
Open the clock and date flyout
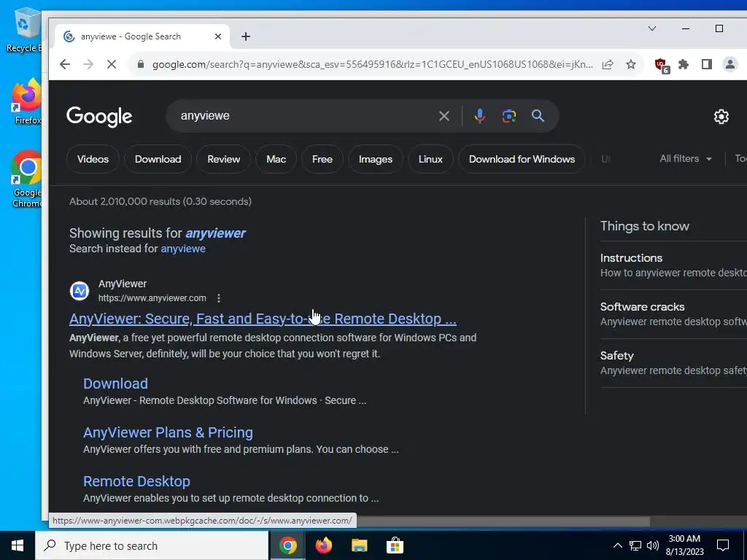coord(684,545)
